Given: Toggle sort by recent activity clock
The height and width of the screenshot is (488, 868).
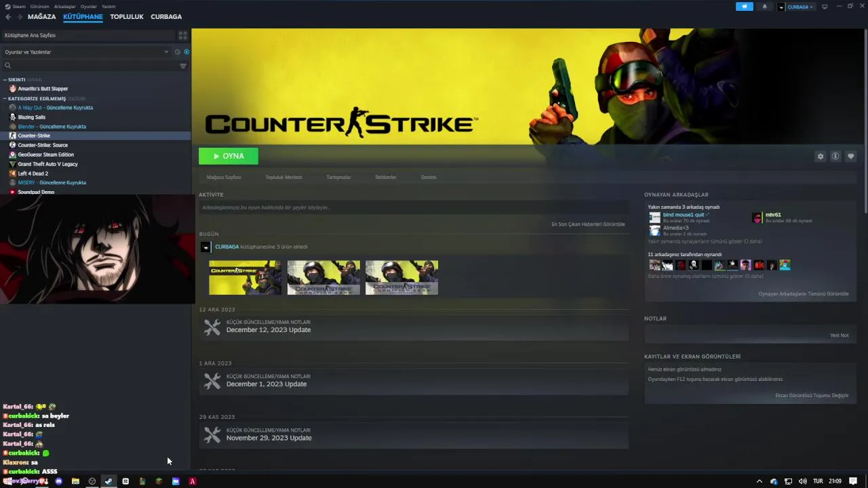Looking at the screenshot, I should pyautogui.click(x=178, y=52).
